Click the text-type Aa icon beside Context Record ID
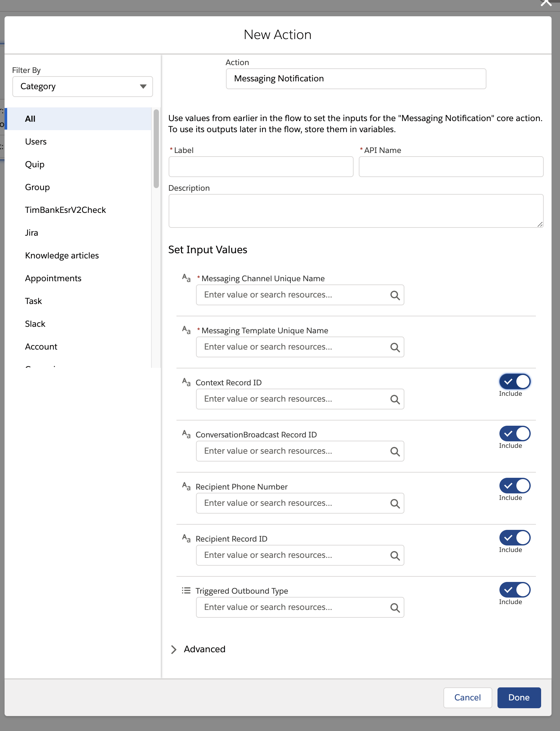 point(186,382)
